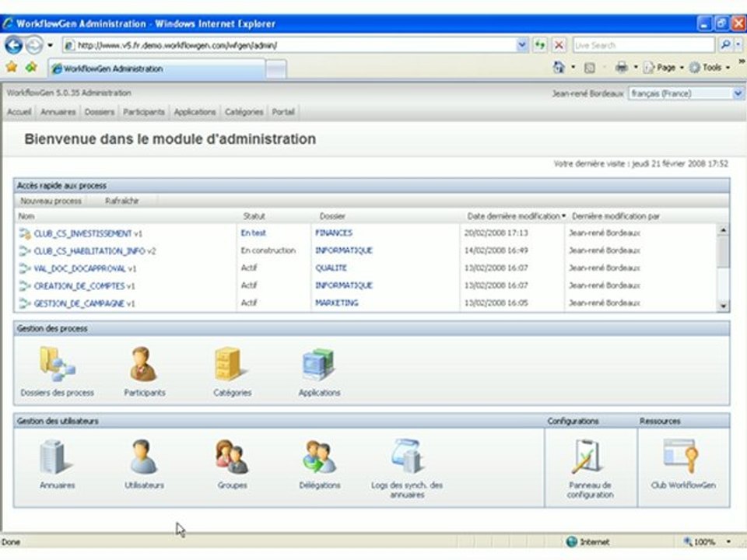The height and width of the screenshot is (560, 747).
Task: Select the WorkflowGen Administration browser tab
Action: click(x=156, y=69)
